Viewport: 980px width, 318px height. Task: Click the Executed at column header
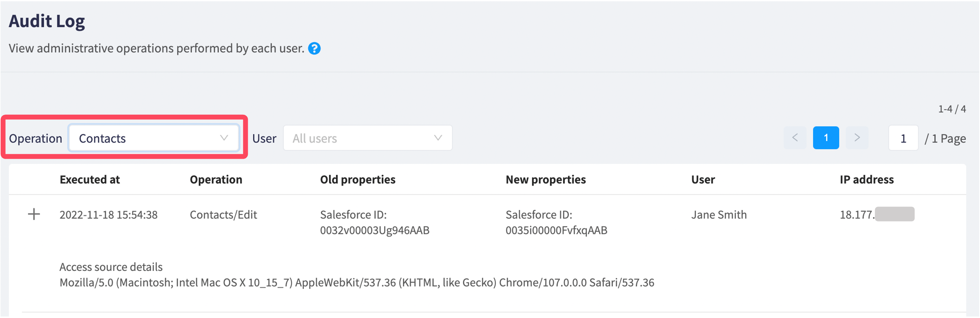pyautogui.click(x=90, y=180)
